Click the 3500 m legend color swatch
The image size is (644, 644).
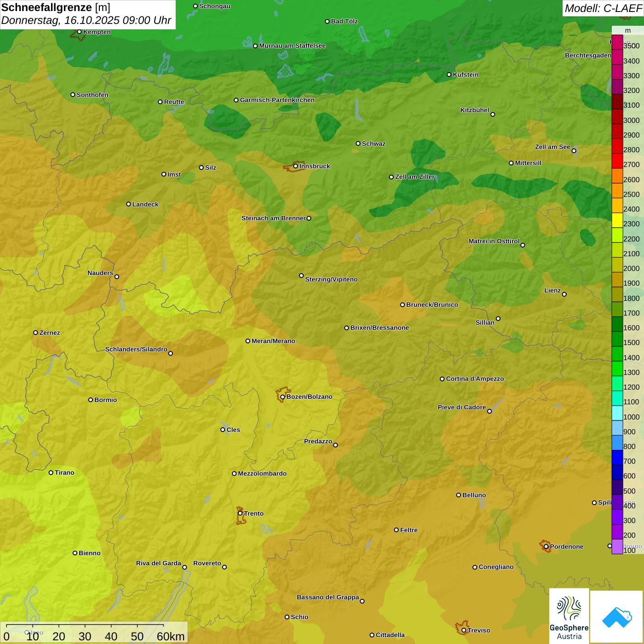(617, 42)
